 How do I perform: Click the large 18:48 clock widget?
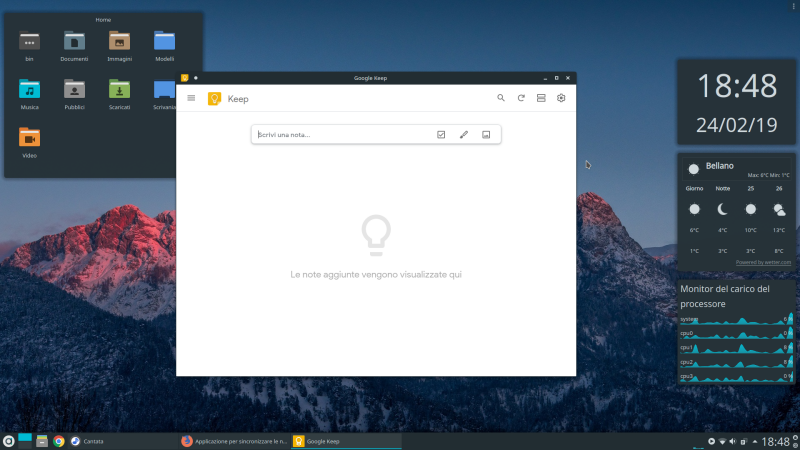[737, 86]
